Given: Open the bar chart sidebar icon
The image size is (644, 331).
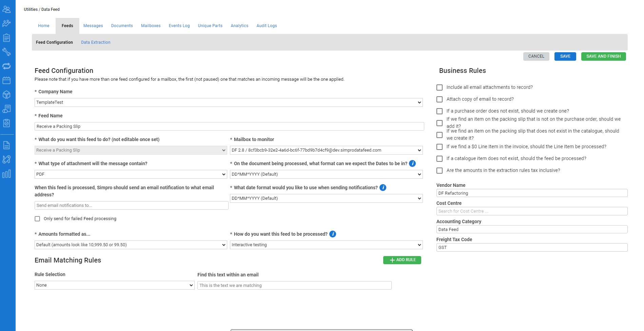Looking at the screenshot, I should 6,174.
